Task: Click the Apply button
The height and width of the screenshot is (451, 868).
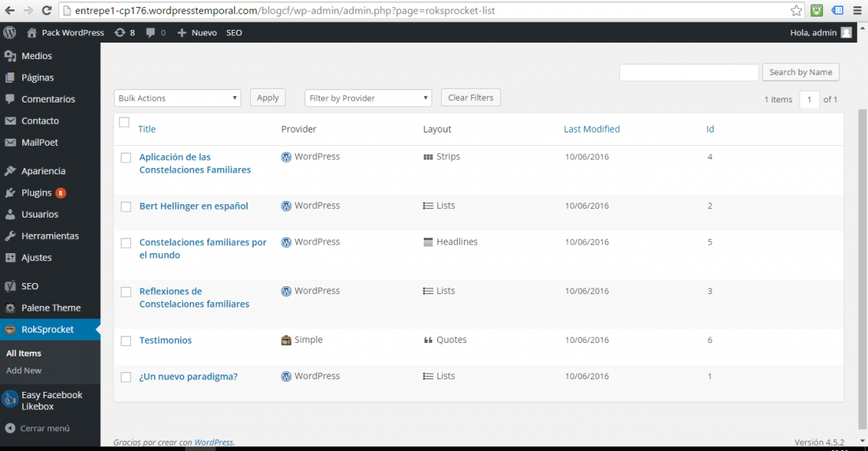Action: 268,98
